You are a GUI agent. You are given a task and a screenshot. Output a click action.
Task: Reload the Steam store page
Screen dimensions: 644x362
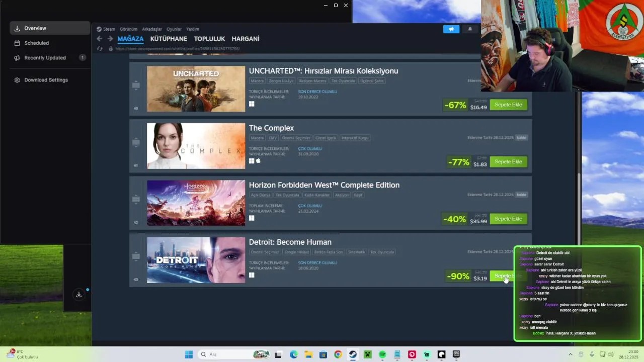tap(100, 49)
